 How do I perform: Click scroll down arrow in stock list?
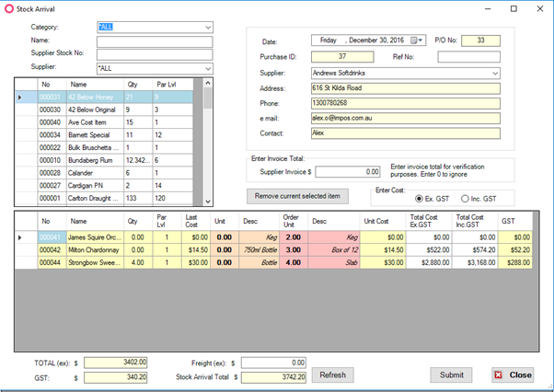pos(208,202)
